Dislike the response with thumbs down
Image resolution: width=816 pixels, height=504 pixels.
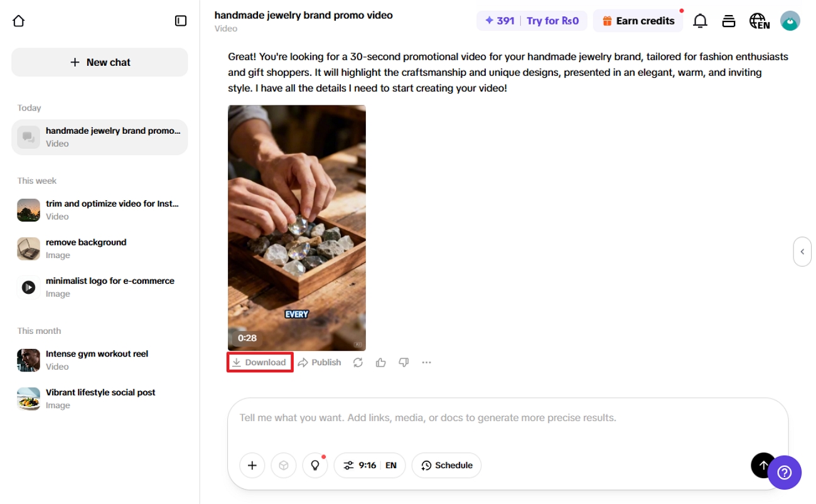tap(404, 362)
